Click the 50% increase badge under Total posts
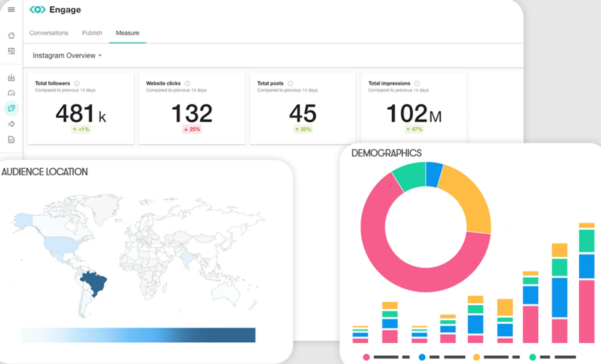601x364 pixels. pos(303,129)
